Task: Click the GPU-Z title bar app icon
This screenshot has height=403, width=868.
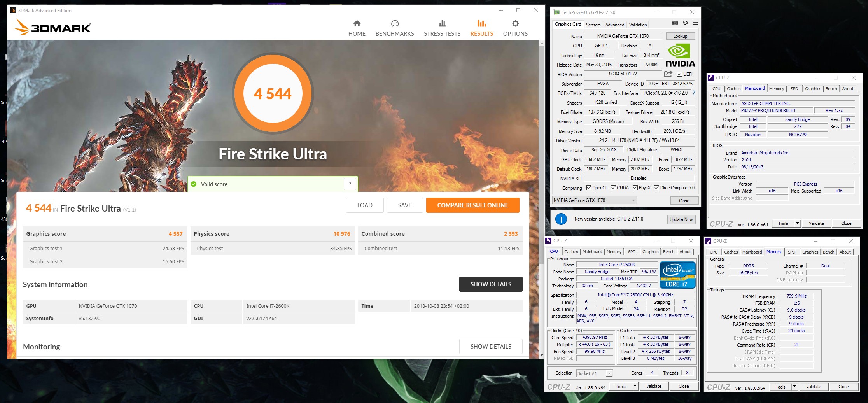Action: point(556,12)
